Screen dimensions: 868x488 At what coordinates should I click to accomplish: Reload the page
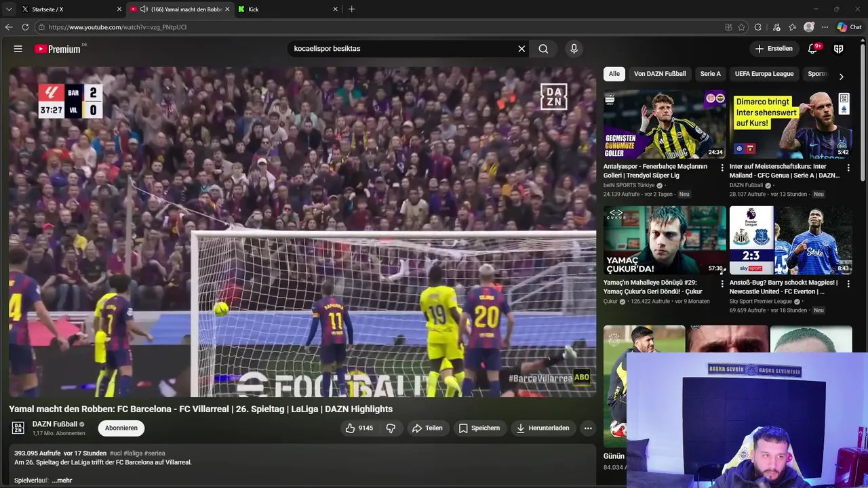tap(25, 27)
